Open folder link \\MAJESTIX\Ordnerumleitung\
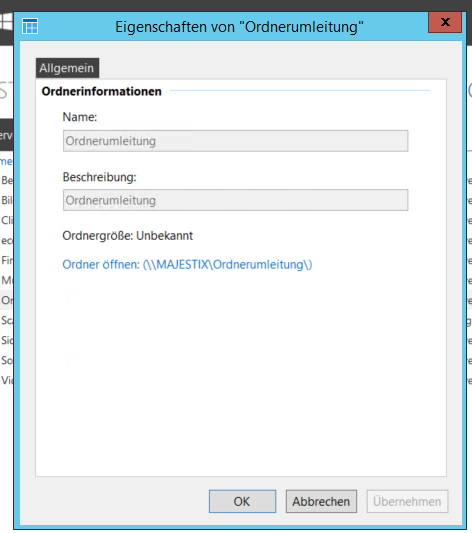The width and height of the screenshot is (472, 533). [187, 264]
